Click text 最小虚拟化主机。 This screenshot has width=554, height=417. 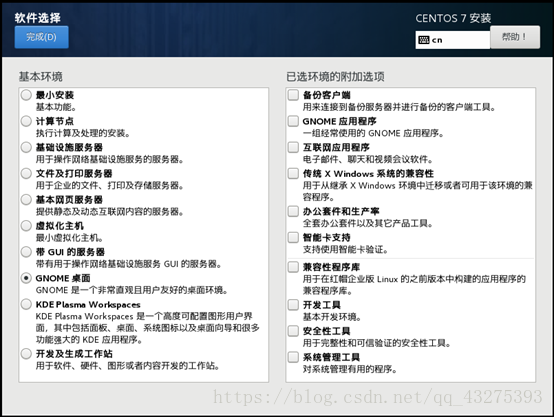pyautogui.click(x=70, y=238)
